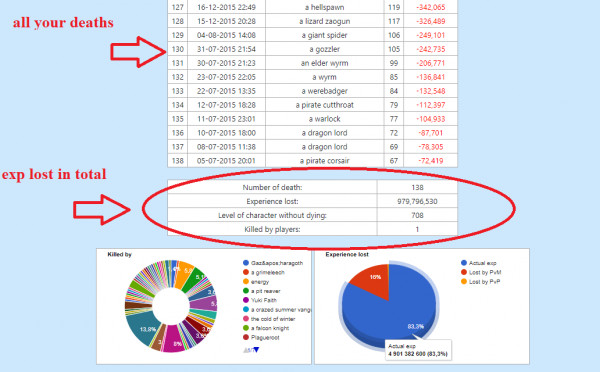Viewport: 600px width, 372px height.
Task: Click the 'a gozzler' death row
Action: [312, 49]
